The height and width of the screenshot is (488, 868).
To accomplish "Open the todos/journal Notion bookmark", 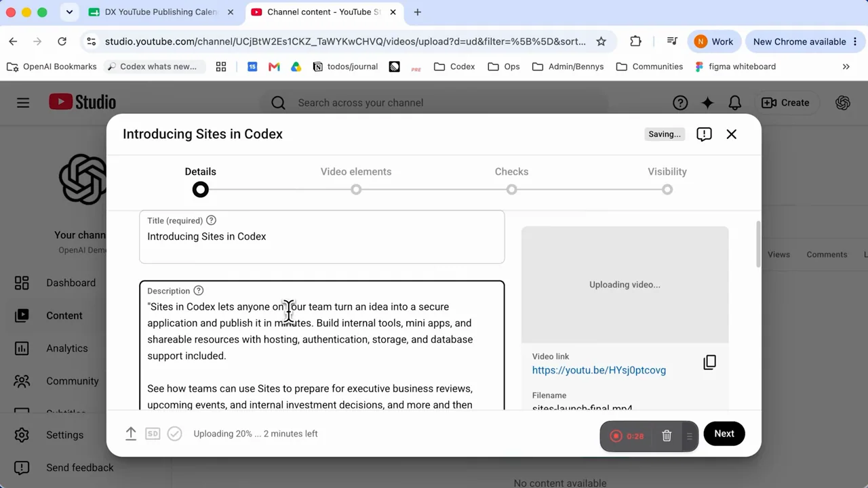I will (x=345, y=66).
